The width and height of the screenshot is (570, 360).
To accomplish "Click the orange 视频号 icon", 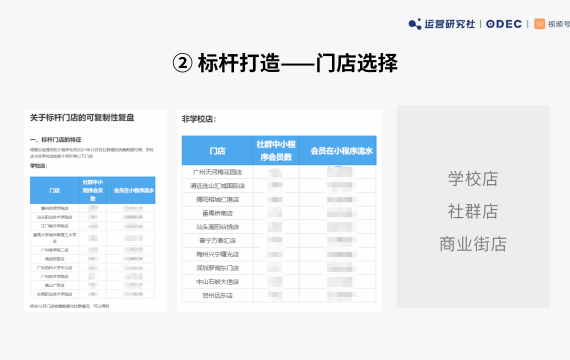I will tap(539, 24).
